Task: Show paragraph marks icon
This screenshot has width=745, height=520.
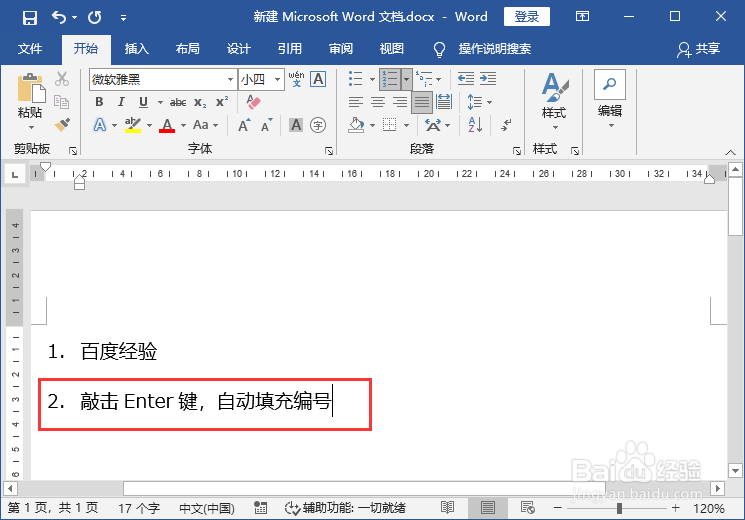Action: (x=506, y=125)
